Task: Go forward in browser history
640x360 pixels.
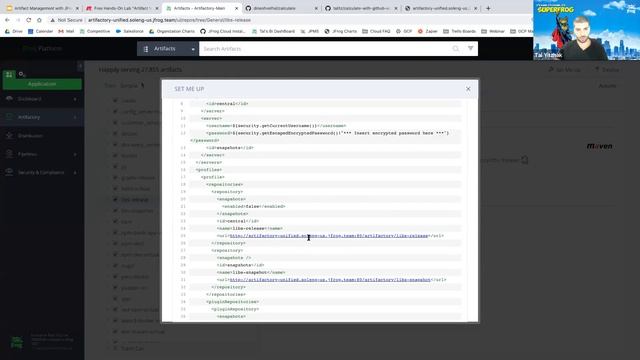Action: pyautogui.click(x=18, y=20)
